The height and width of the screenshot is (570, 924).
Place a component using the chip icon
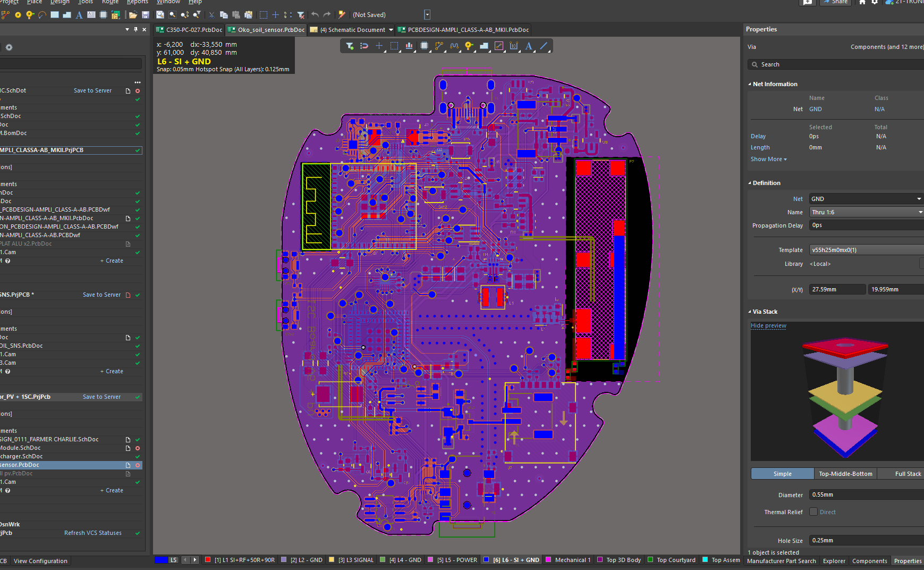423,46
